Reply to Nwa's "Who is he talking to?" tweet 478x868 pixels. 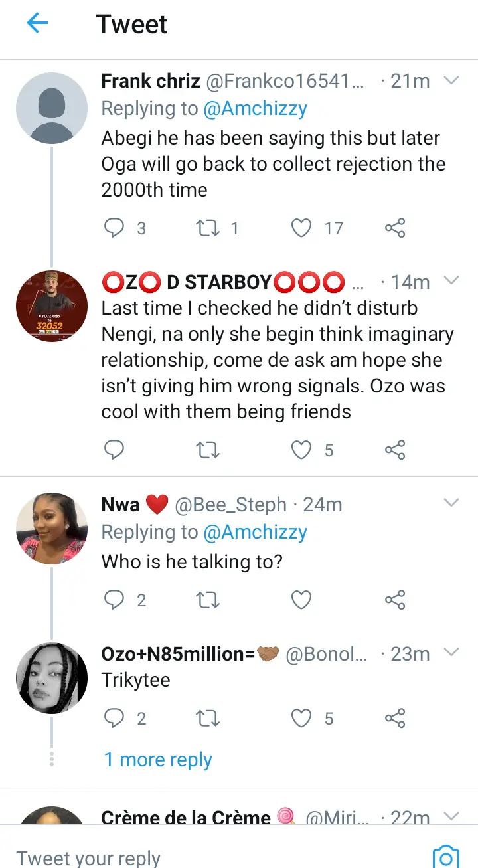(115, 600)
